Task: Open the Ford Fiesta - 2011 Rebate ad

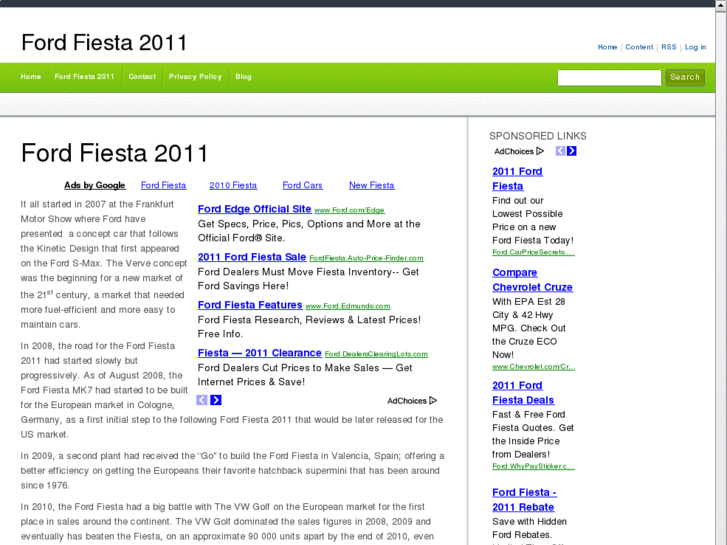Action: coord(524,500)
